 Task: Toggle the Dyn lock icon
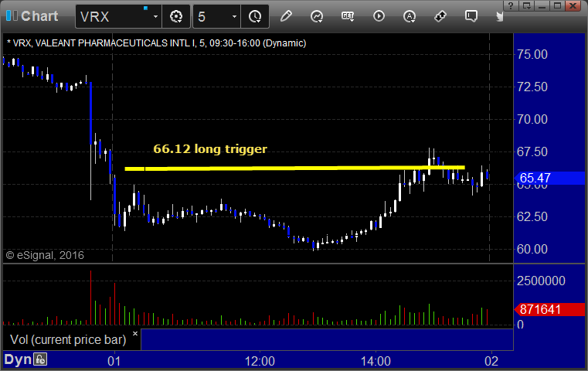[40, 359]
